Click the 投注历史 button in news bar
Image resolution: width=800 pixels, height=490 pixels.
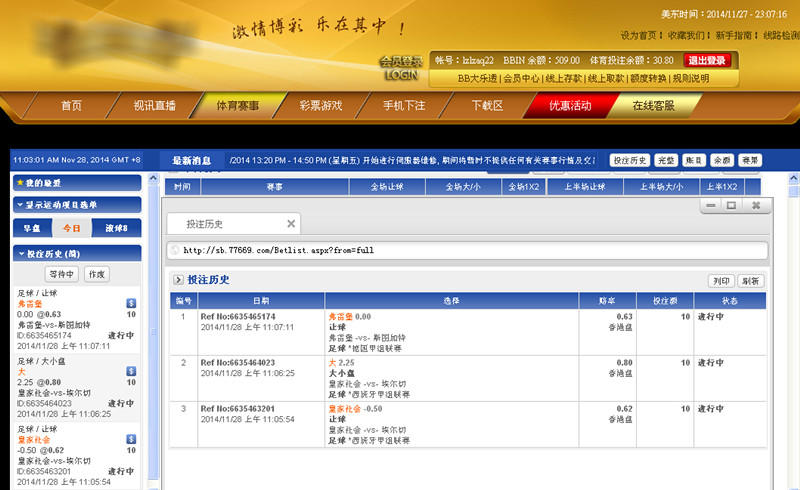pos(630,161)
